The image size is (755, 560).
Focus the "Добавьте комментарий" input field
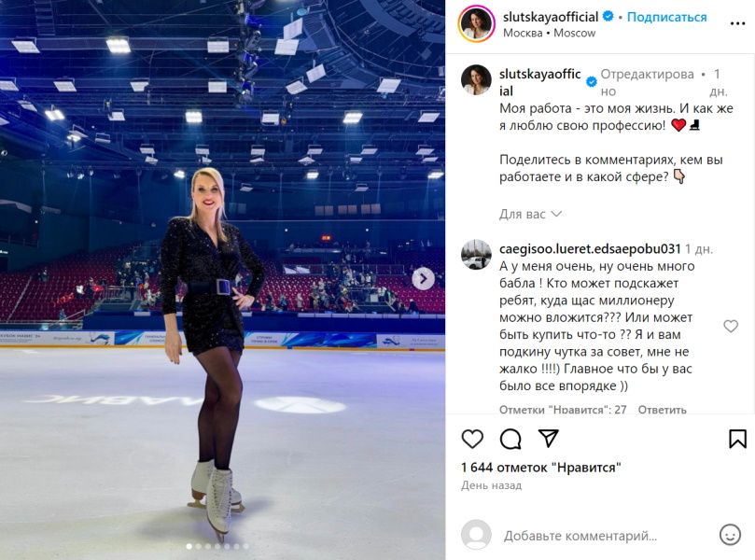point(580,536)
